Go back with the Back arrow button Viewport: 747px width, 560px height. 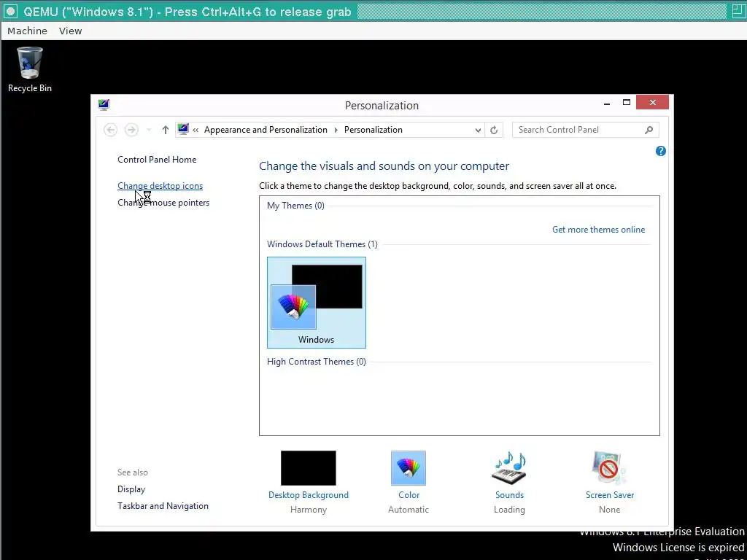click(x=111, y=130)
